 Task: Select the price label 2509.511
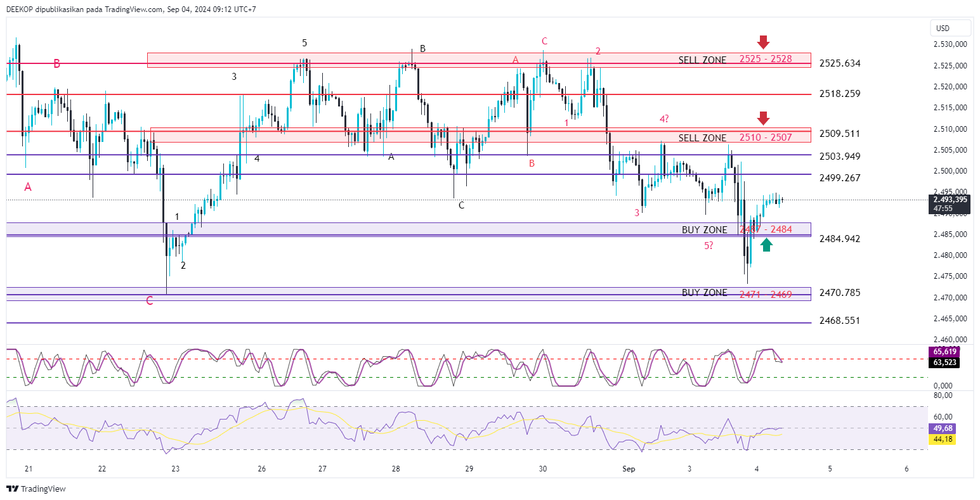tap(840, 134)
